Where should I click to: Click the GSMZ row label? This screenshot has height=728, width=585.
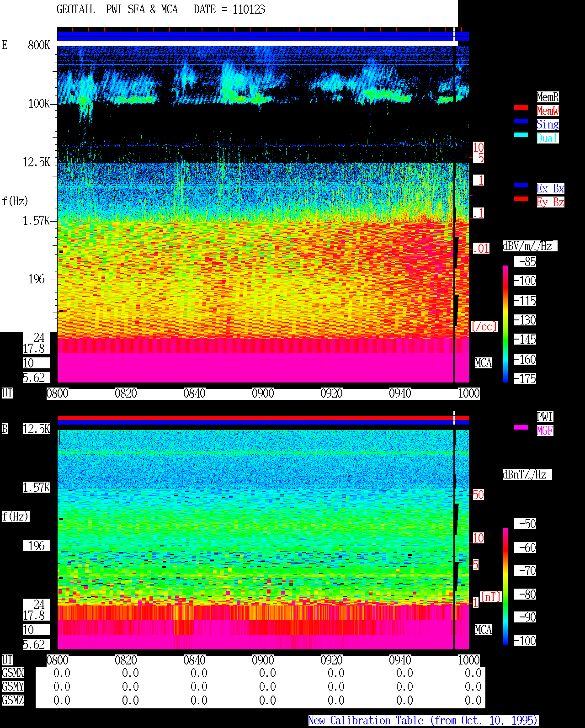point(13,700)
